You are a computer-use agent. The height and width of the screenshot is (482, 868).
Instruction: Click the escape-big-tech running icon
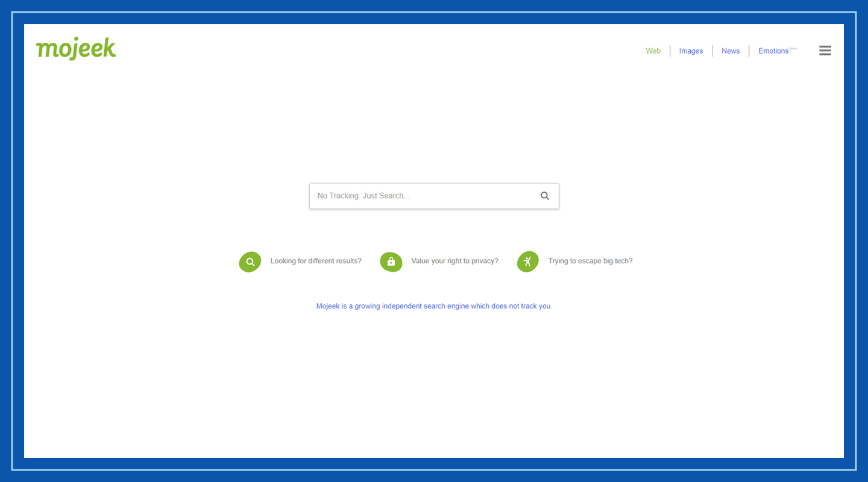[x=527, y=261]
